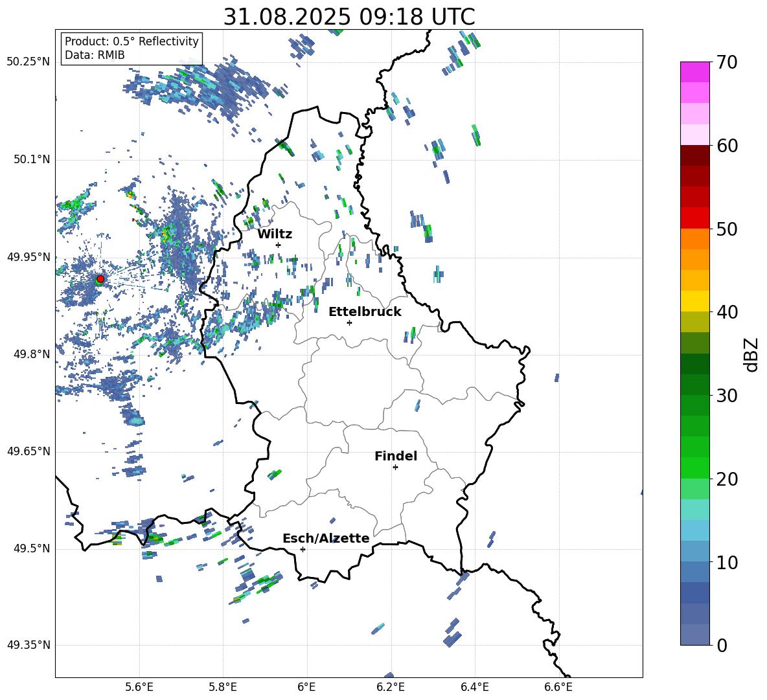This screenshot has width=767, height=700.
Task: Click the magenta swatch atop the colorbar
Action: coord(695,73)
